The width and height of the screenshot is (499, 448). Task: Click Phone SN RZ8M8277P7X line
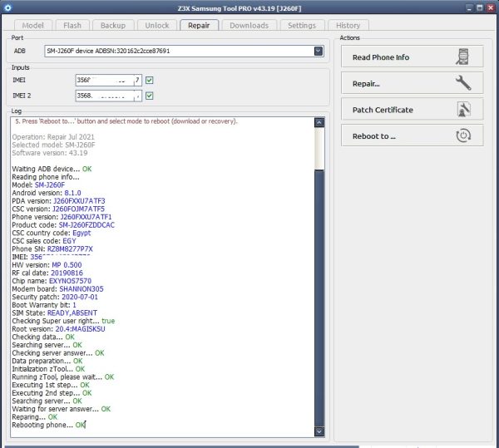52,249
